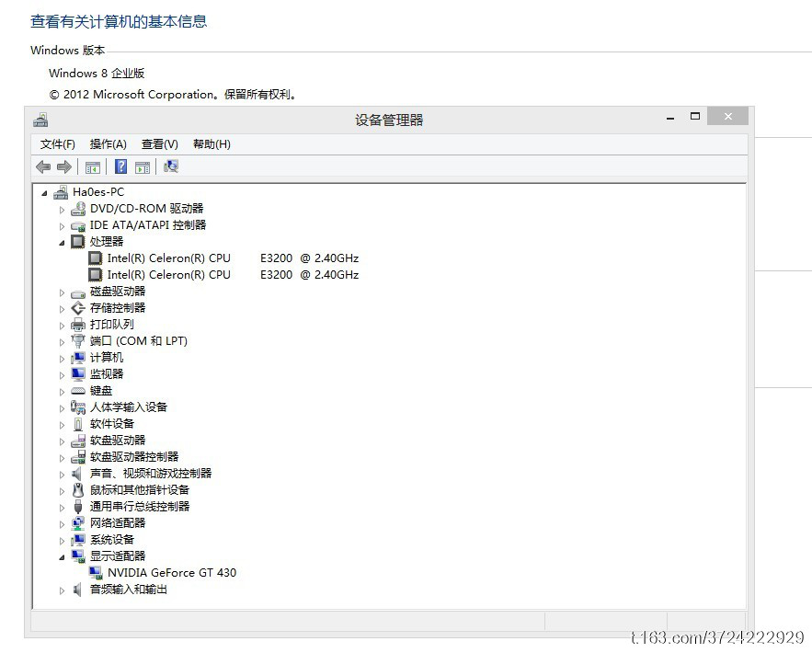The image size is (812, 653).
Task: Expand the 计算机 node
Action: click(62, 359)
